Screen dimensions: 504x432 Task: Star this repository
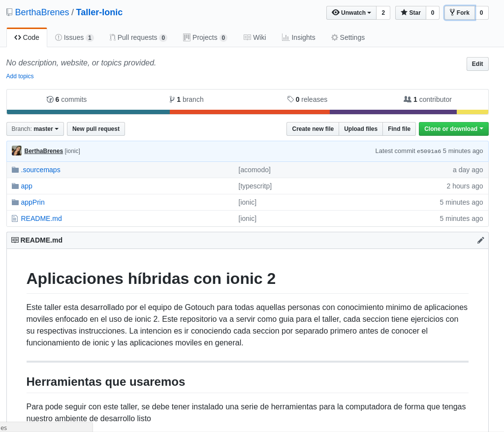[411, 12]
